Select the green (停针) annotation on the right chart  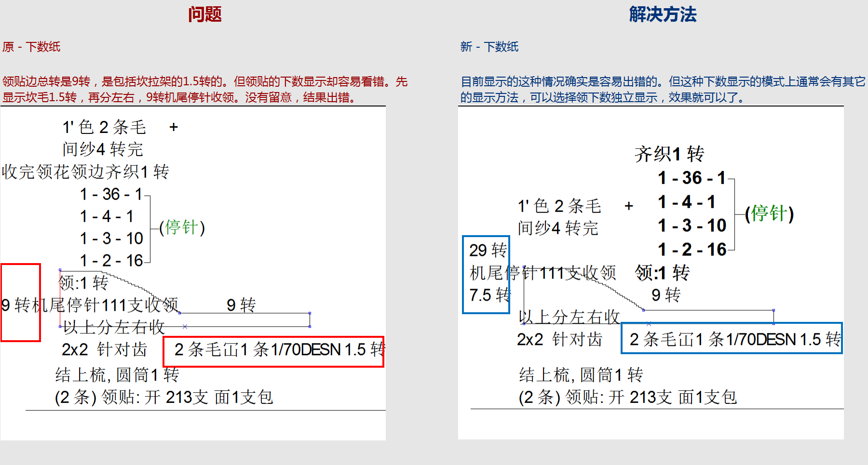pos(770,213)
